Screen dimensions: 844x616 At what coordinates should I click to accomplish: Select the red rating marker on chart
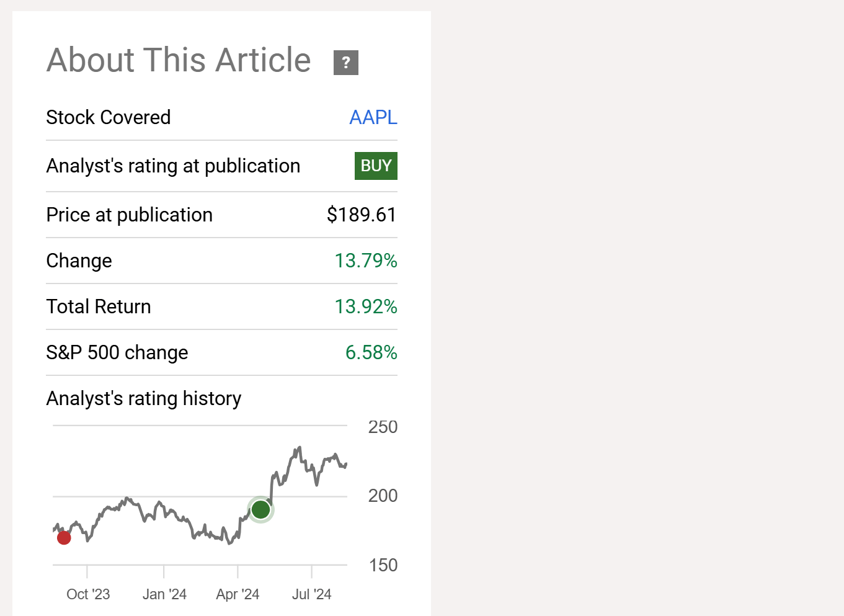coord(64,538)
